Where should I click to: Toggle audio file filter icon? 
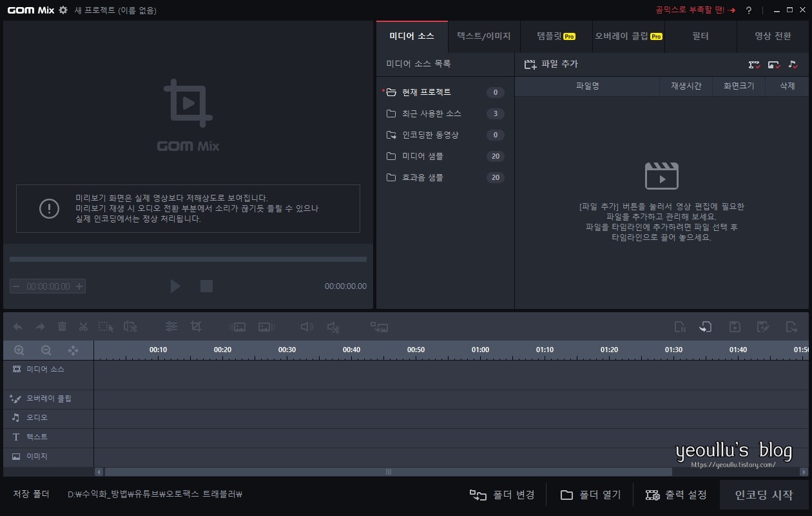(x=793, y=64)
